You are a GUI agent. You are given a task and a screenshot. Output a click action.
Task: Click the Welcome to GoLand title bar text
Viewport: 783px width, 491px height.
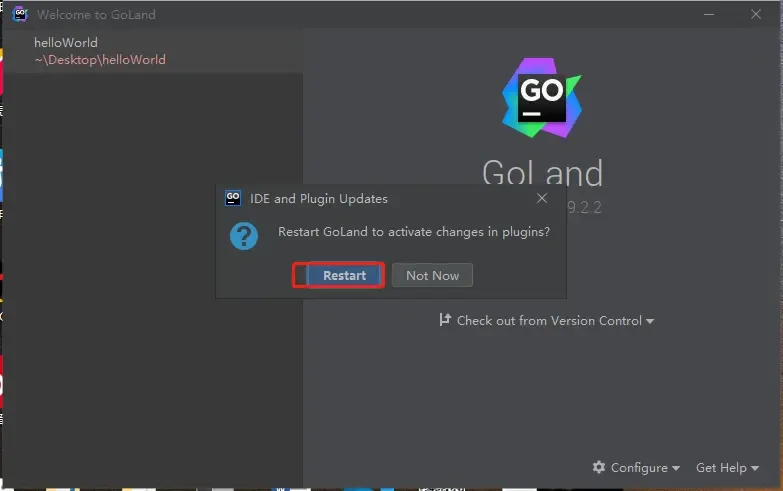(x=96, y=15)
